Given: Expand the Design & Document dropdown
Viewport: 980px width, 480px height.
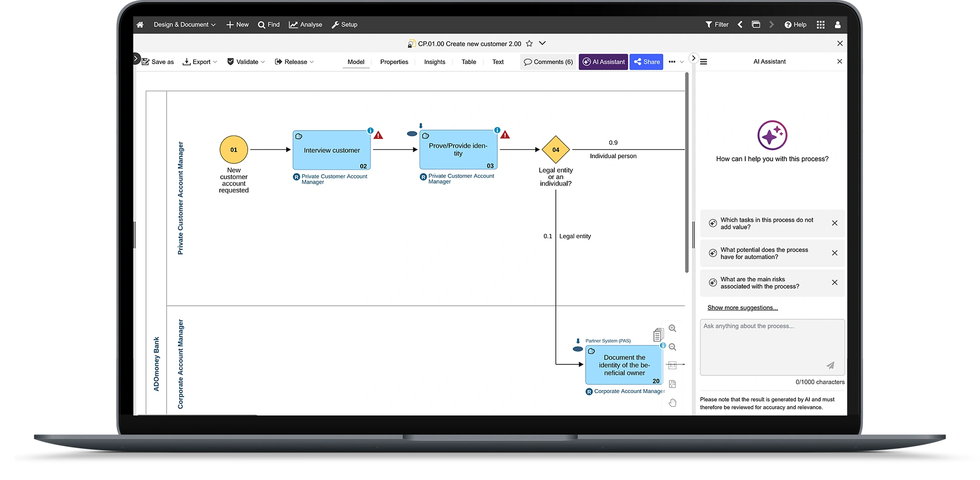Looking at the screenshot, I should 184,25.
